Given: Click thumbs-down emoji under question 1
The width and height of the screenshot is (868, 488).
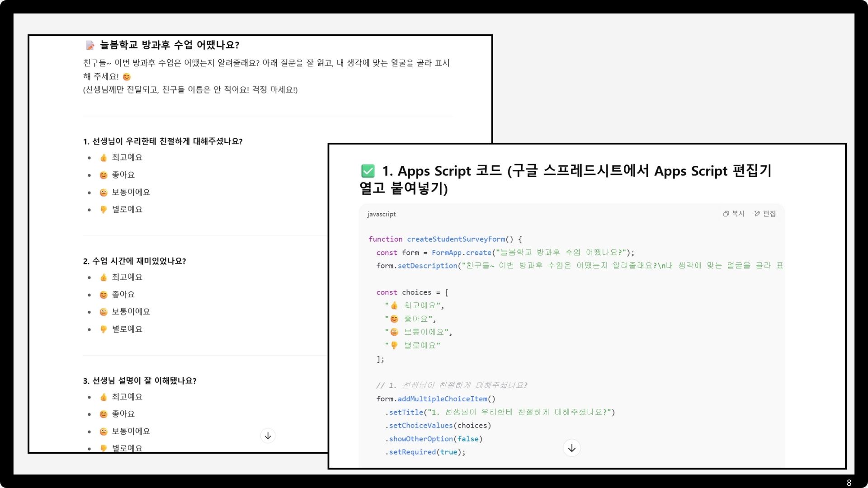Looking at the screenshot, I should [104, 210].
